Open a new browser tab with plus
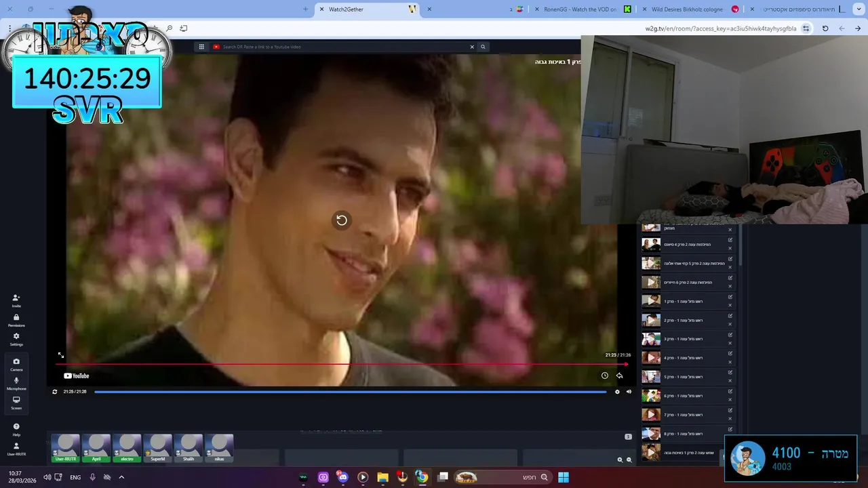Screen dimensions: 868x488 tap(305, 9)
